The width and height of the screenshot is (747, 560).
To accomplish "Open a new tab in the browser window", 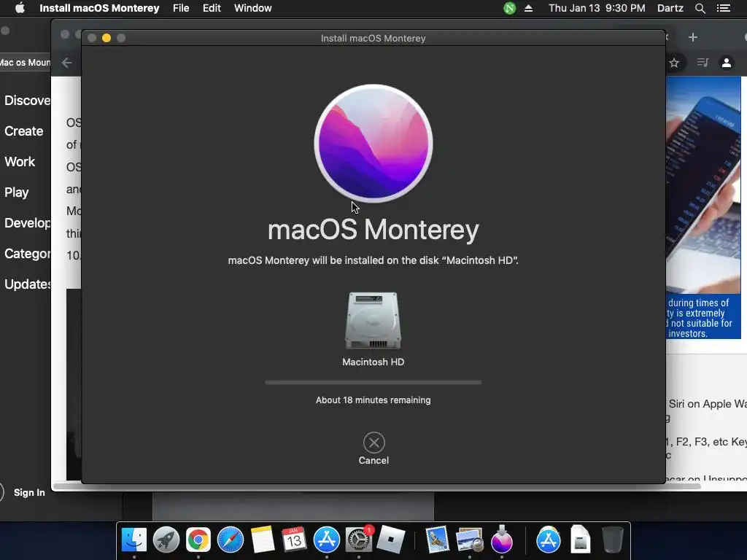I will point(693,37).
